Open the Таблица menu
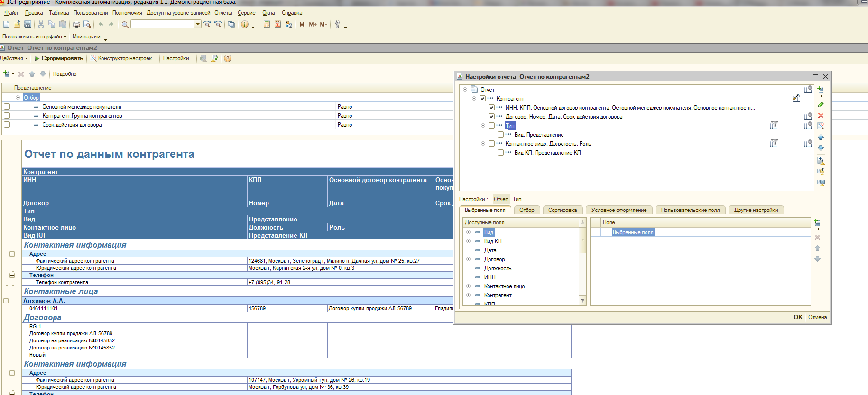Screen dimensions: 868x395 59,13
